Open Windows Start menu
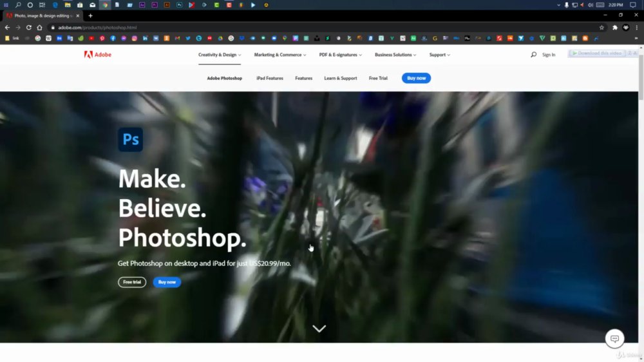This screenshot has width=644, height=362. [x=6, y=5]
